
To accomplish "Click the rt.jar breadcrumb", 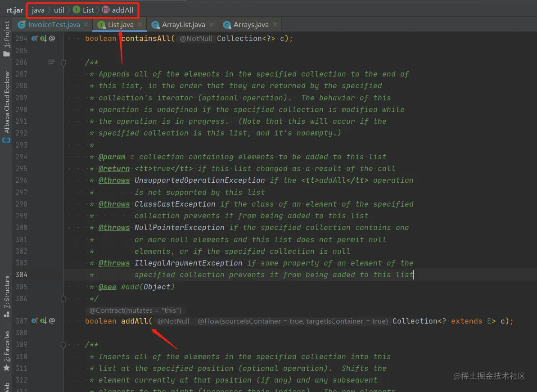I will [15, 10].
